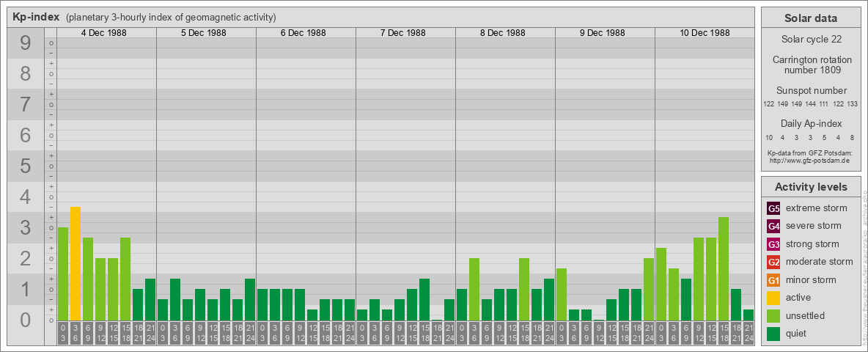Click the '0 3' time label under 4 Dec
This screenshot has height=352, width=868.
point(63,333)
